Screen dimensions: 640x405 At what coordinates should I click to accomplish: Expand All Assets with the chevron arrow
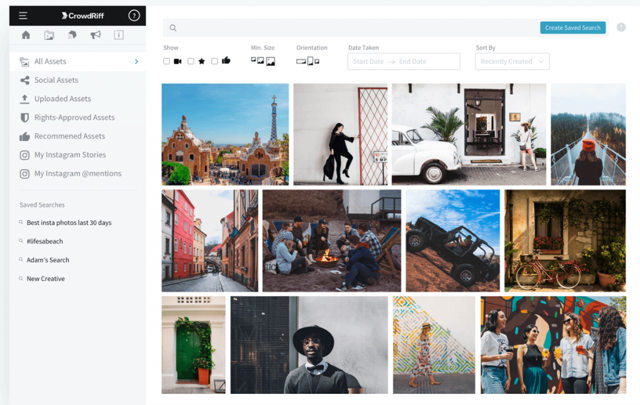tap(136, 61)
